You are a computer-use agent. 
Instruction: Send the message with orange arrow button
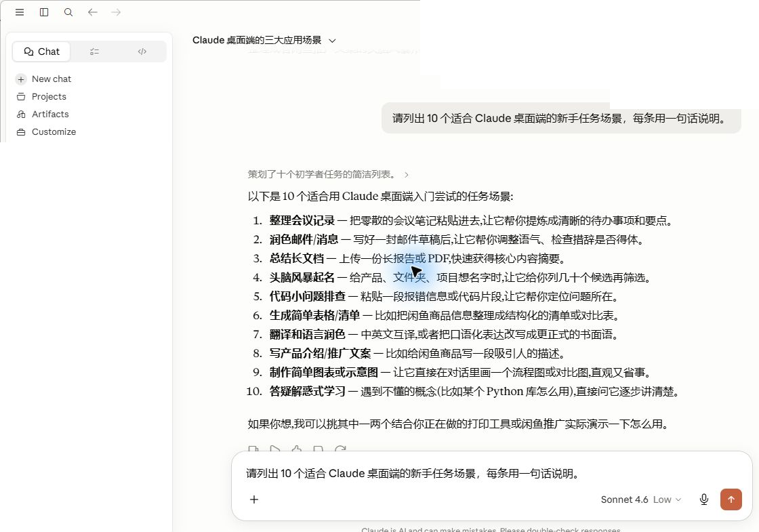pos(731,499)
